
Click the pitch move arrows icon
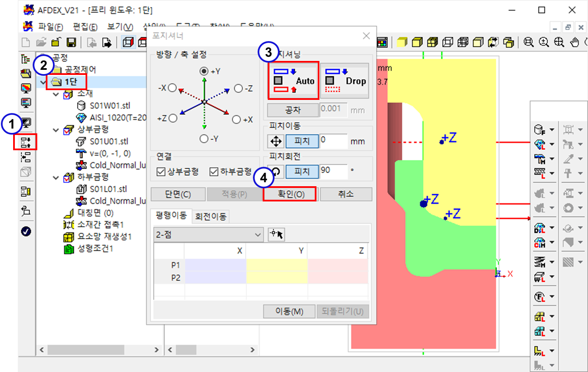pyautogui.click(x=276, y=141)
